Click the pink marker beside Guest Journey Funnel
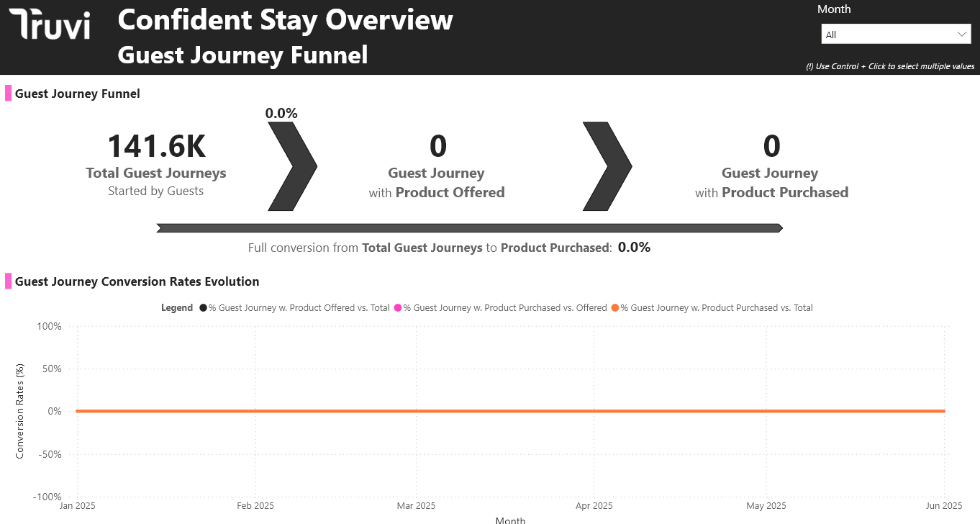The height and width of the screenshot is (524, 980). coord(9,94)
